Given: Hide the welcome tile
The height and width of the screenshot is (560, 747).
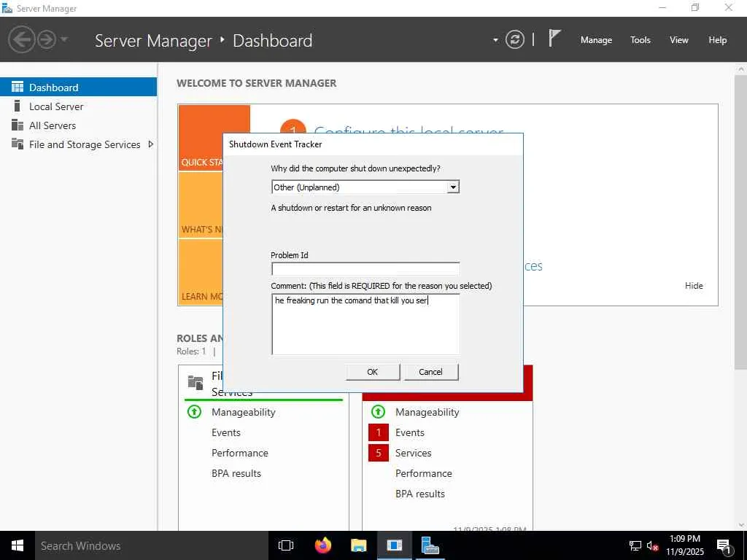Looking at the screenshot, I should [x=694, y=286].
